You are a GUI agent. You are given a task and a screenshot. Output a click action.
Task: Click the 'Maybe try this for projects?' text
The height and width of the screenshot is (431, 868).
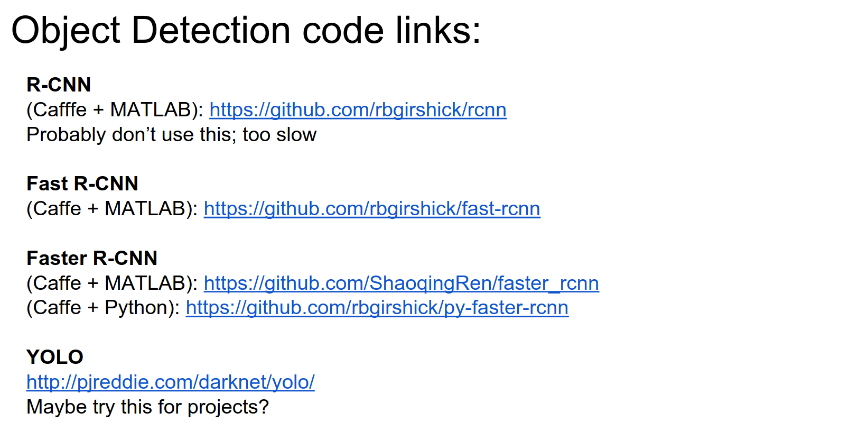147,407
